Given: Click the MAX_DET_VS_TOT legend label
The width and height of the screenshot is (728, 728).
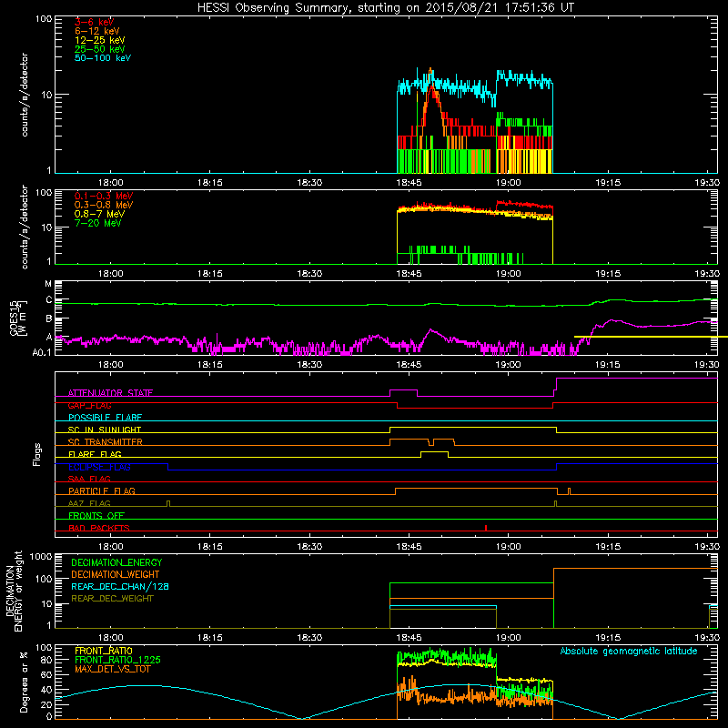Looking at the screenshot, I should (112, 669).
